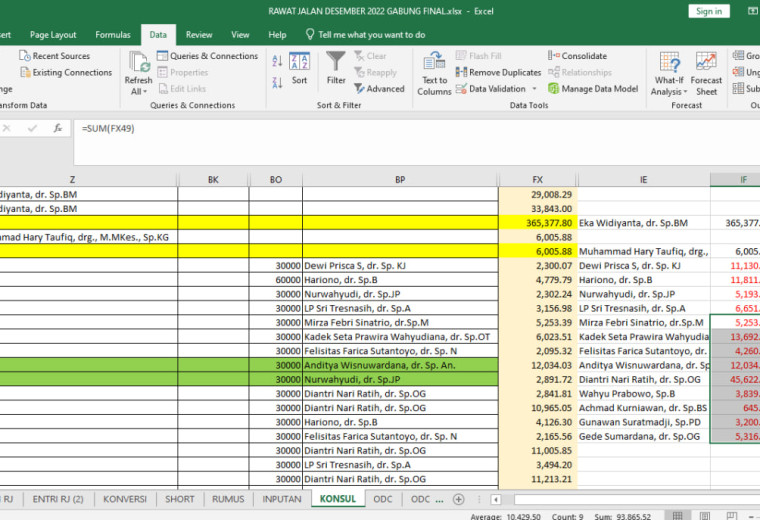Sort ascending A to Z
The height and width of the screenshot is (520, 760).
click(277, 61)
